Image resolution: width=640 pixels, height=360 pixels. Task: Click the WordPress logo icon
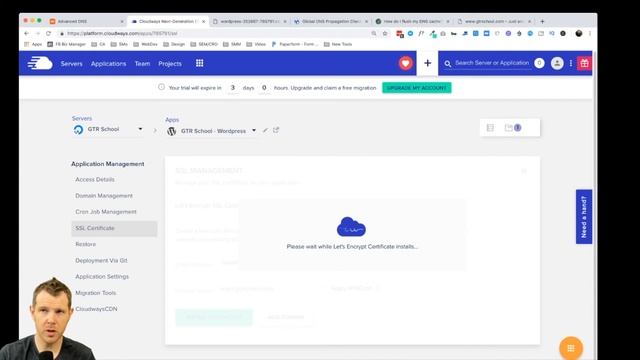click(x=172, y=131)
